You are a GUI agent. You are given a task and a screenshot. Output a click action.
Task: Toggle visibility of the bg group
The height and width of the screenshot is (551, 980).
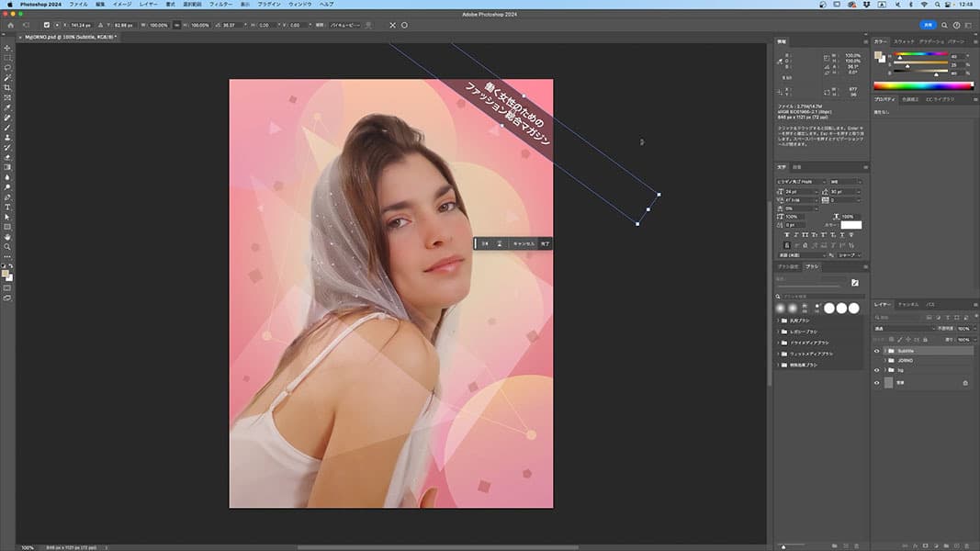point(876,370)
